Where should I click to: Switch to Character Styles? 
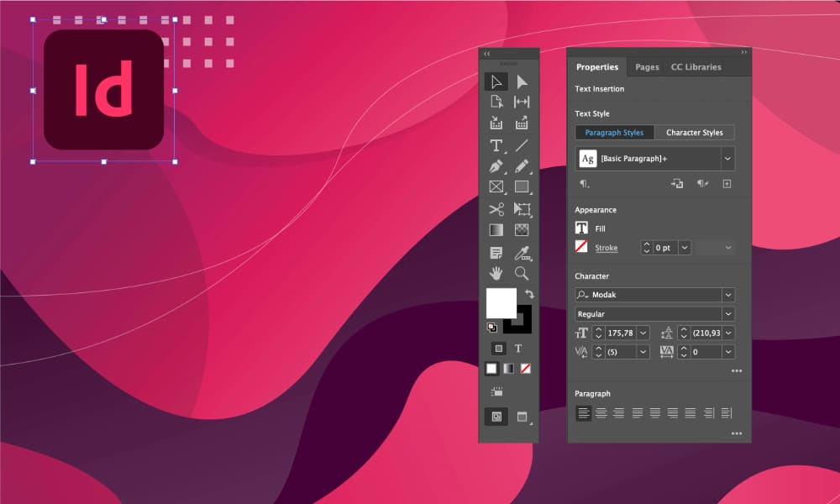[695, 132]
